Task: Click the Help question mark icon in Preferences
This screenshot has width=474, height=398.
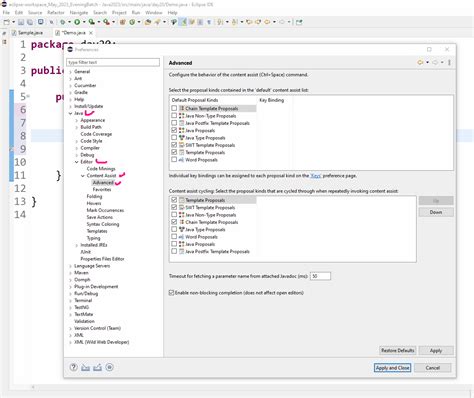Action: (x=74, y=367)
